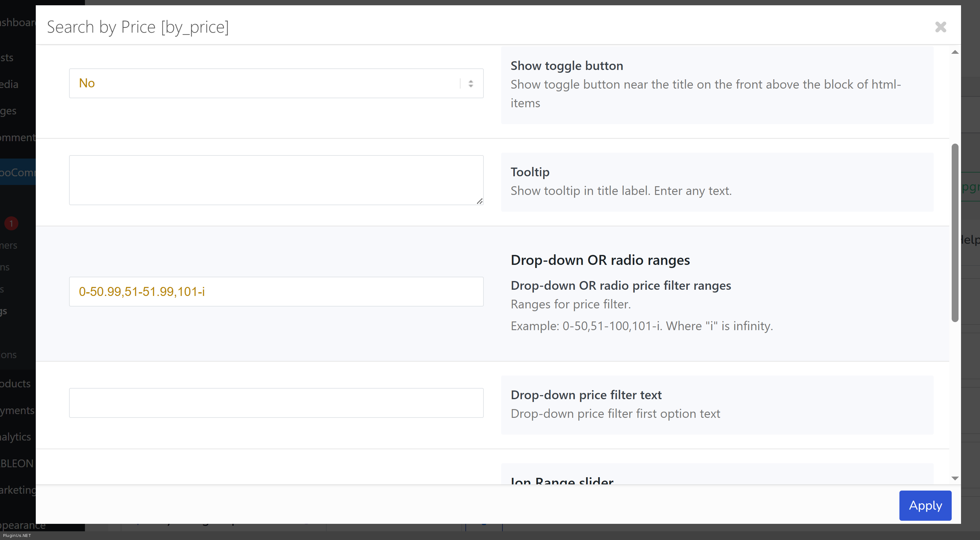Open the Media sidebar menu item
This screenshot has height=540, width=980.
[x=9, y=84]
